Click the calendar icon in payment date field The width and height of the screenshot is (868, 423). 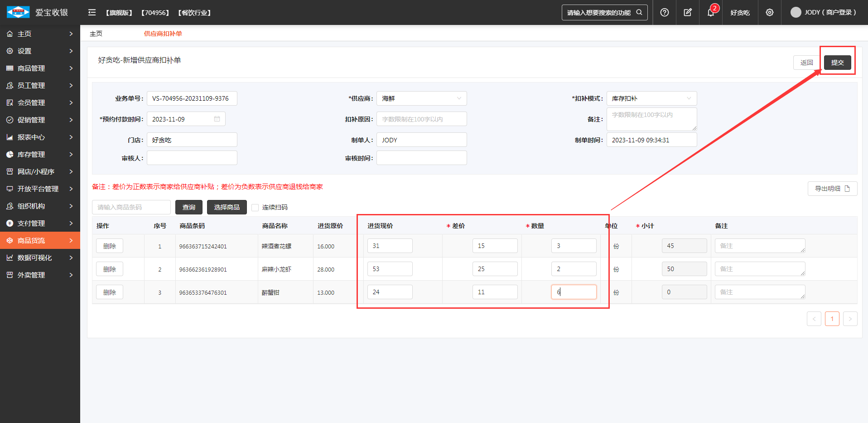tap(217, 119)
